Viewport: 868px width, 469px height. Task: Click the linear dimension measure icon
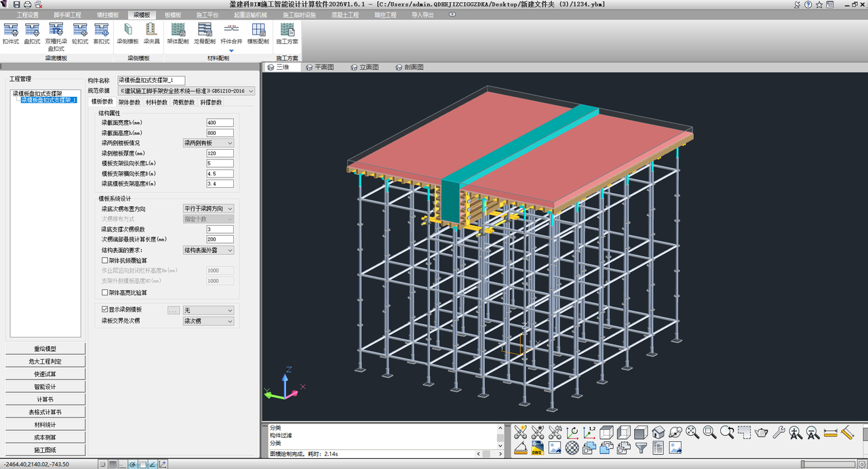click(x=830, y=432)
